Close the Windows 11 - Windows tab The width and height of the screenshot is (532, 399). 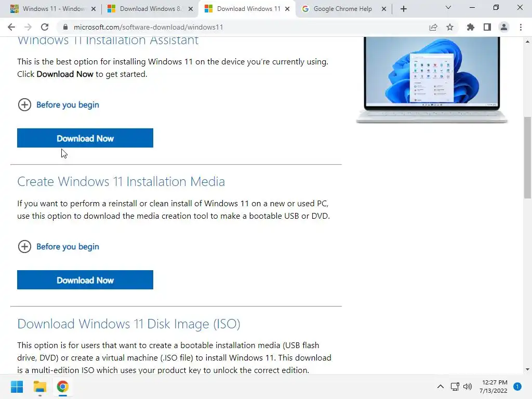pyautogui.click(x=94, y=9)
